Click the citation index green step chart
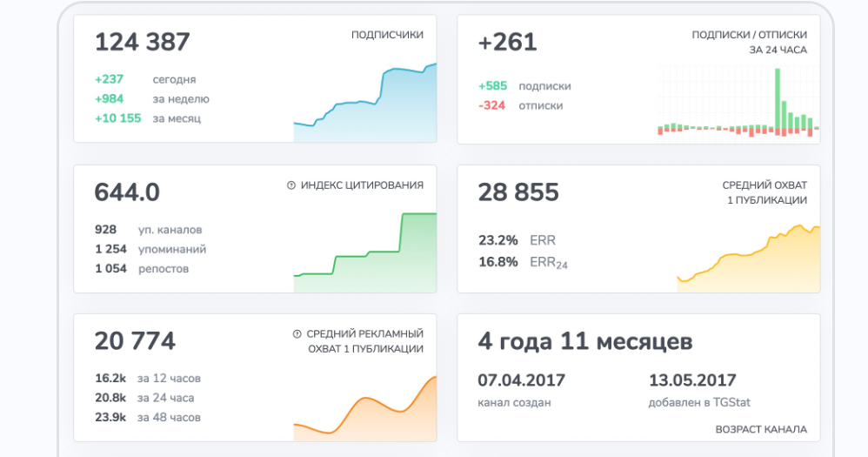 tap(364, 252)
